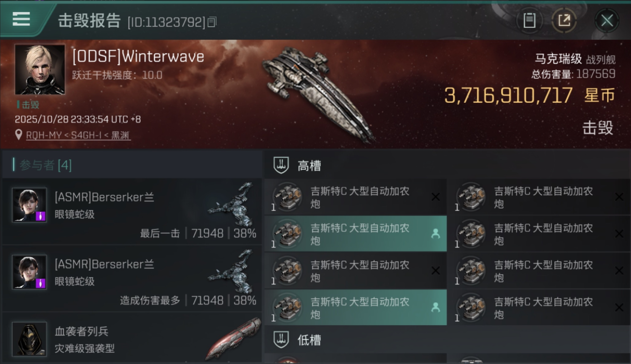631x364 pixels.
Task: Select the Berserker兰 most damage participant row
Action: point(132,279)
